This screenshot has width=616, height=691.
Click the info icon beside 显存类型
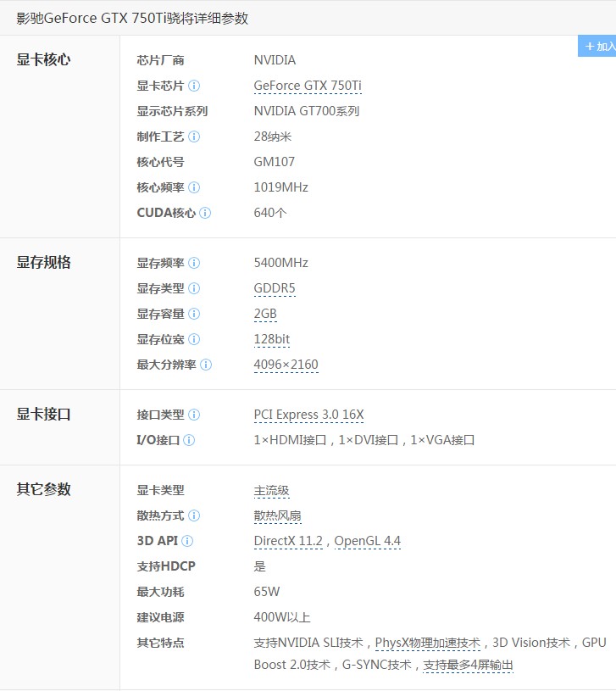[194, 288]
